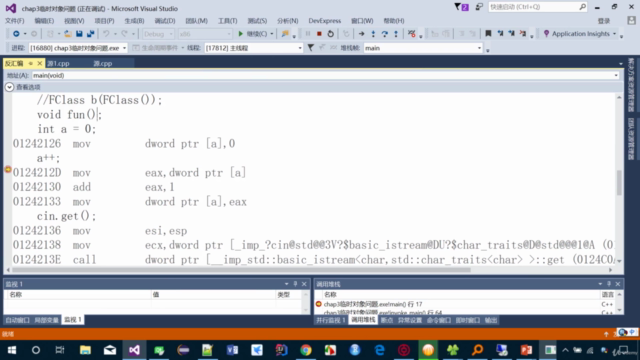
Task: Switch to the 断点 Breakpoints tab
Action: pyautogui.click(x=387, y=320)
